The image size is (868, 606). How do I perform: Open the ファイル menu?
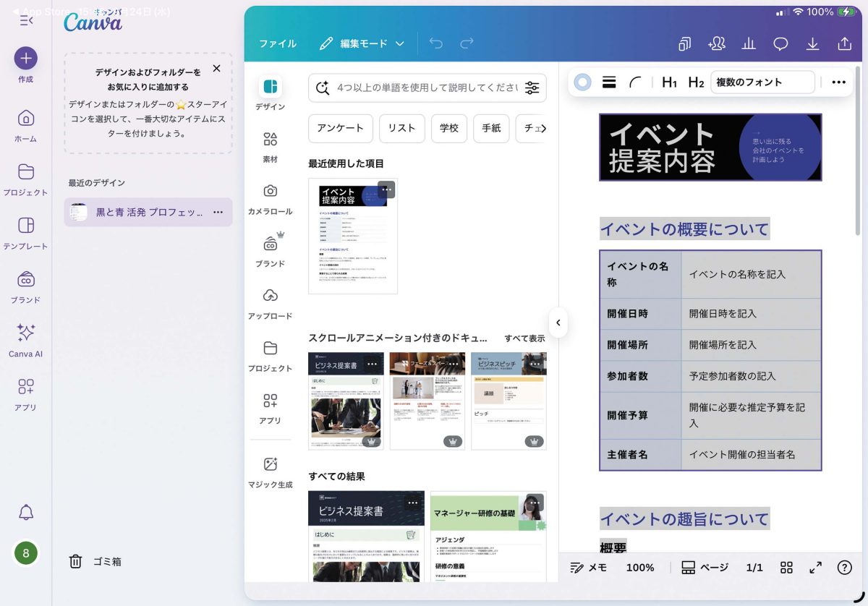pyautogui.click(x=278, y=43)
